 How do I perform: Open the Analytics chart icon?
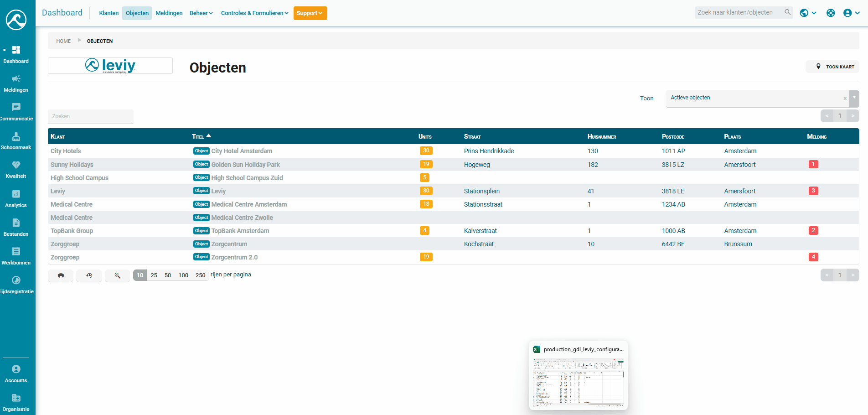pyautogui.click(x=16, y=194)
